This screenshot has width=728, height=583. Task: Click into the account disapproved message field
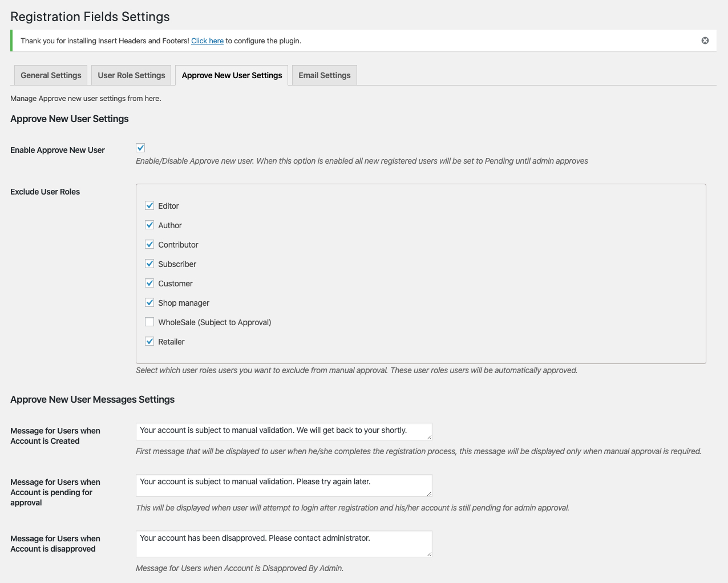pyautogui.click(x=284, y=544)
